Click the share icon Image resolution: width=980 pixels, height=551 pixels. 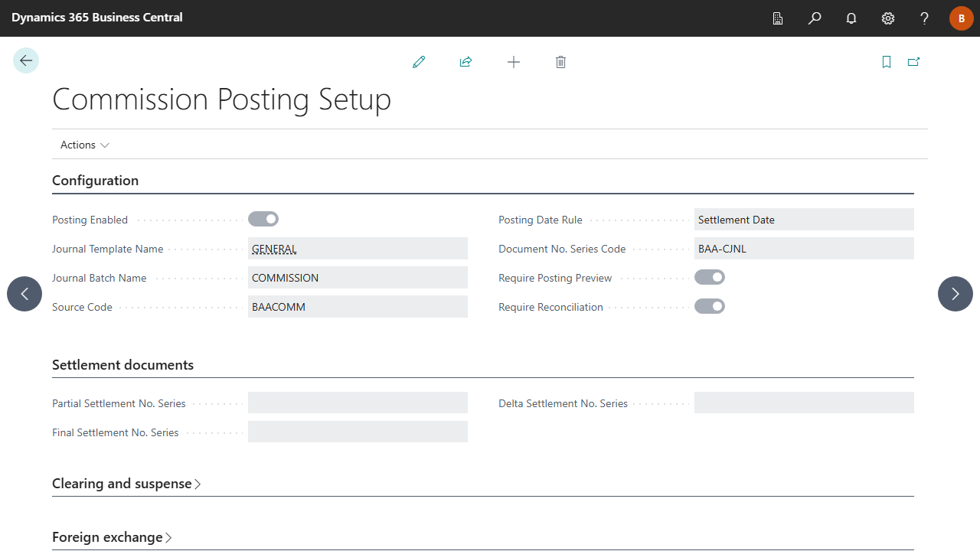pos(465,62)
